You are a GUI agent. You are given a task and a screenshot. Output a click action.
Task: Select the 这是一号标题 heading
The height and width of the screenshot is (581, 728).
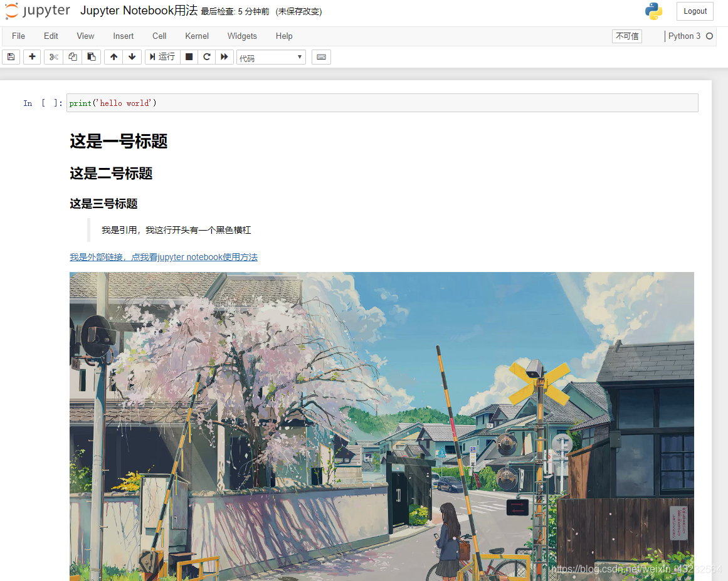(x=119, y=141)
